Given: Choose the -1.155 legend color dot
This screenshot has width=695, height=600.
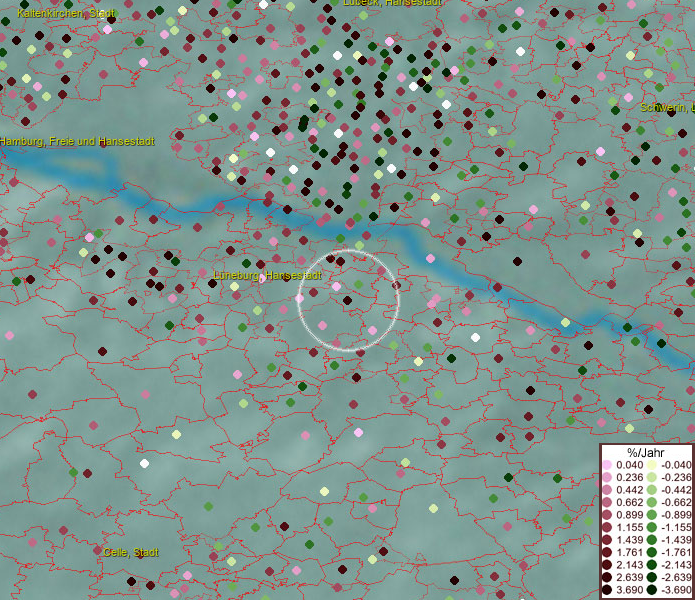Looking at the screenshot, I should point(652,527).
